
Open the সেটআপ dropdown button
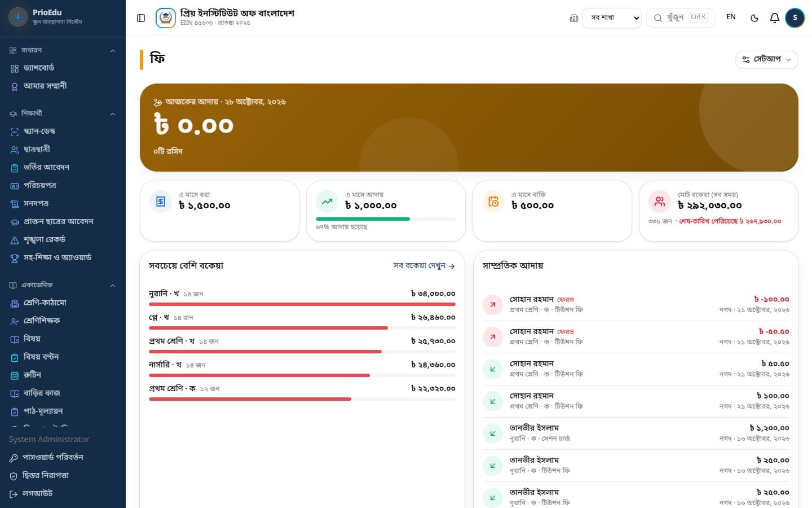pos(766,59)
